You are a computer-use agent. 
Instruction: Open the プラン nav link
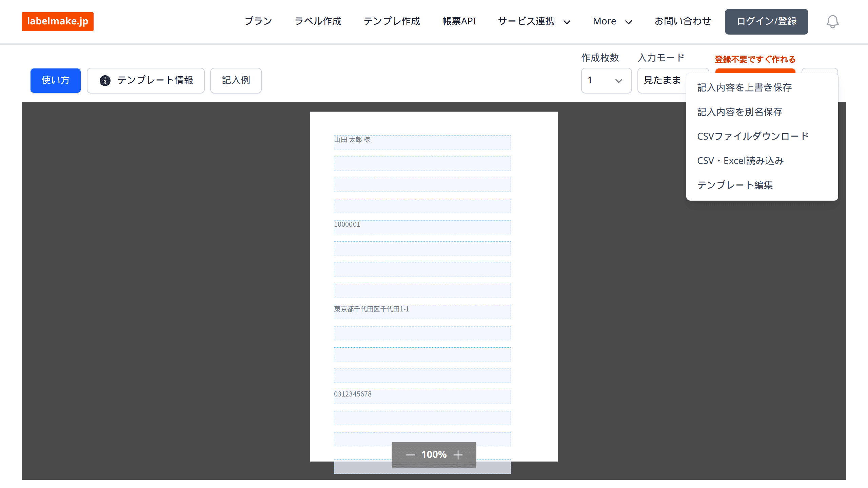(258, 21)
